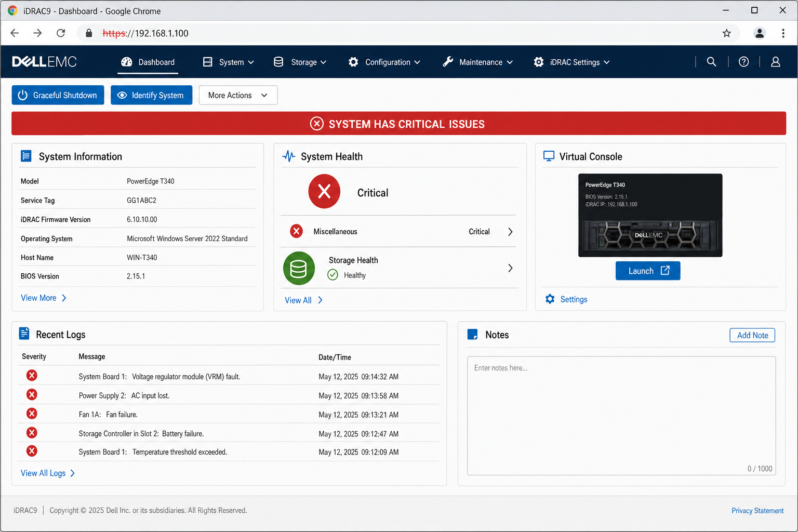Click Graceful Shutdown button
The image size is (798, 532).
[x=58, y=95]
